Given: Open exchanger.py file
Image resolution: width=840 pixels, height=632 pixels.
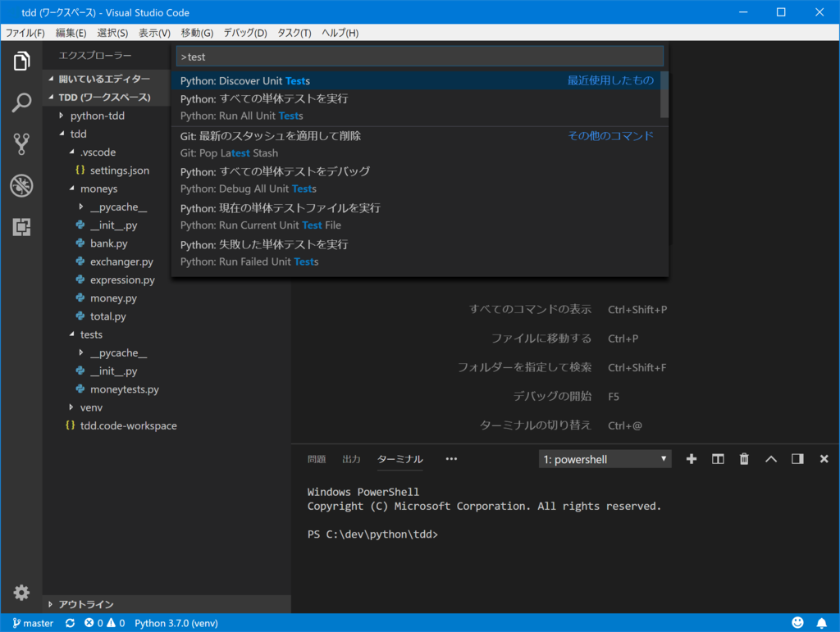Looking at the screenshot, I should 121,261.
